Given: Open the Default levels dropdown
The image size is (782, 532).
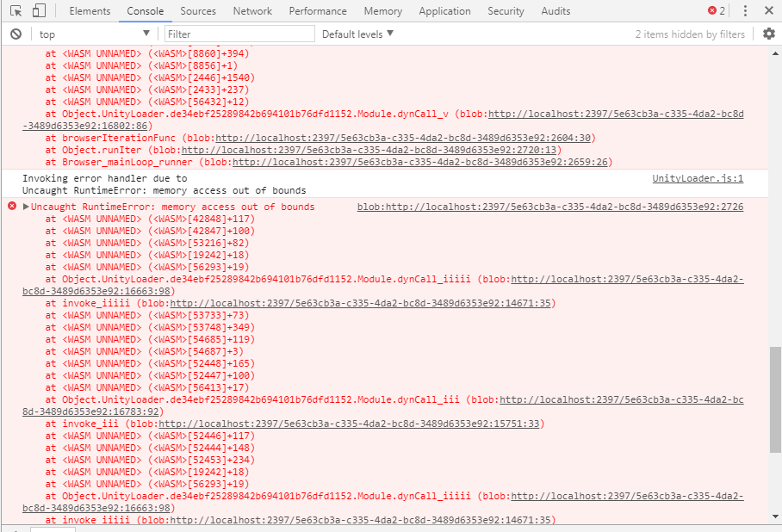Looking at the screenshot, I should tap(357, 34).
